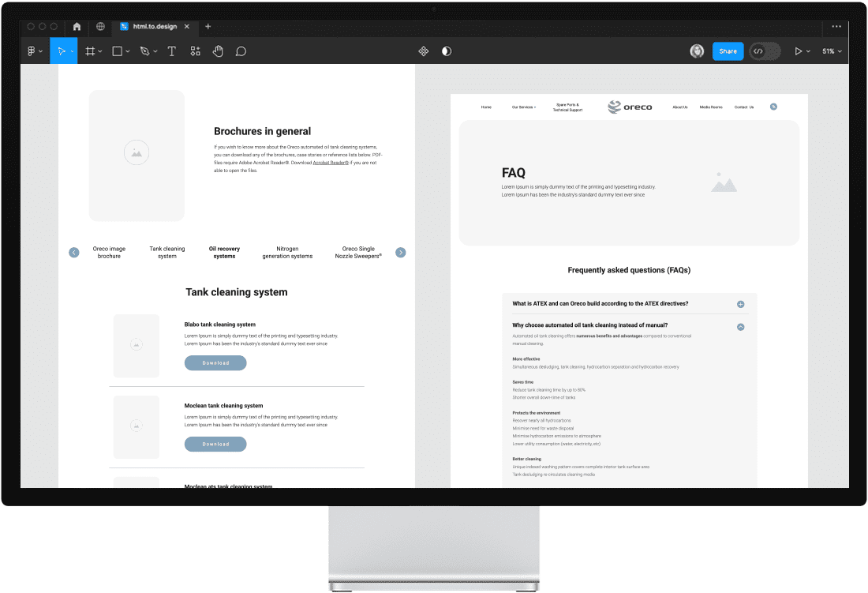The width and height of the screenshot is (868, 593).
Task: Download the Moclean tank cleaning system brochure
Action: (215, 444)
